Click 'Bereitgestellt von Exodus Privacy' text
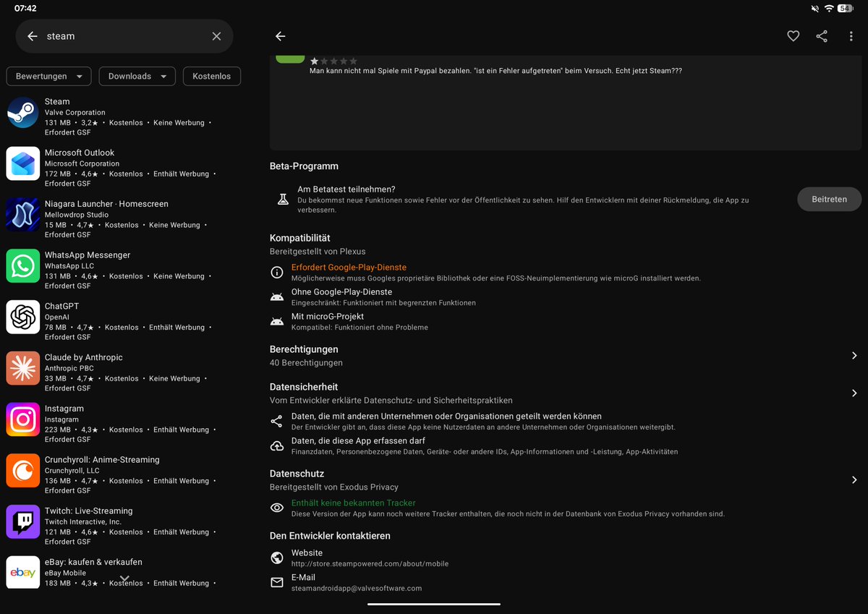868x614 pixels. (334, 487)
